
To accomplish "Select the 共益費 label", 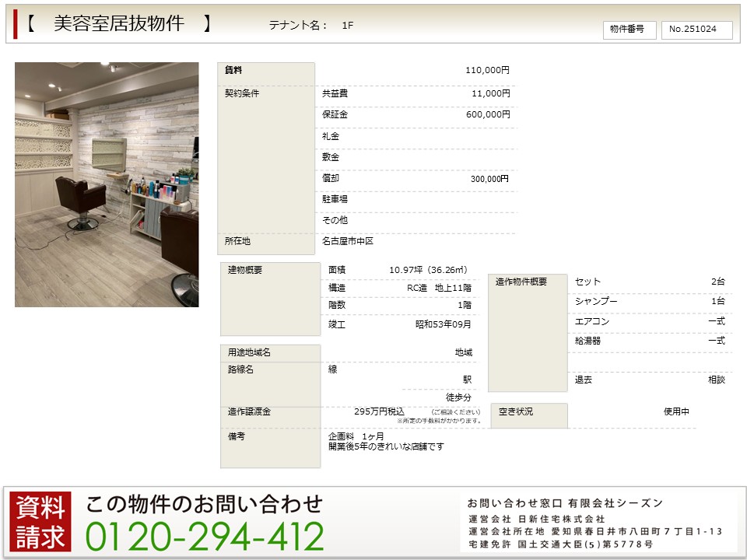I will click(335, 93).
